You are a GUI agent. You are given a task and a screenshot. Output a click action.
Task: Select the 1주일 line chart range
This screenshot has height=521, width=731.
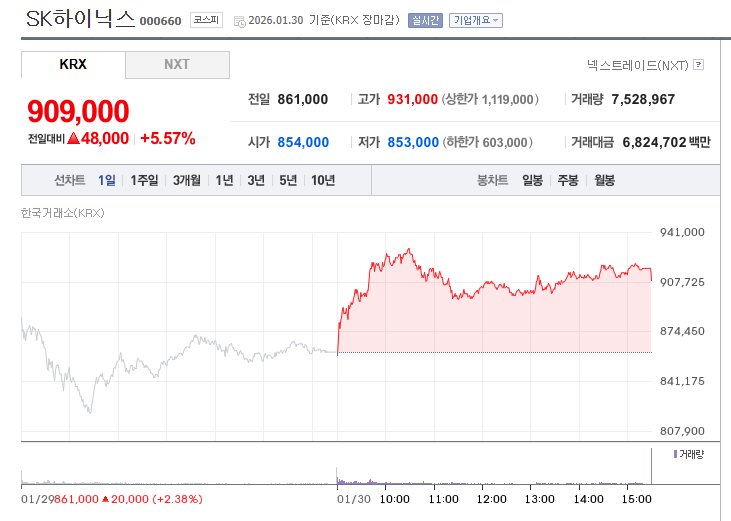(x=144, y=180)
